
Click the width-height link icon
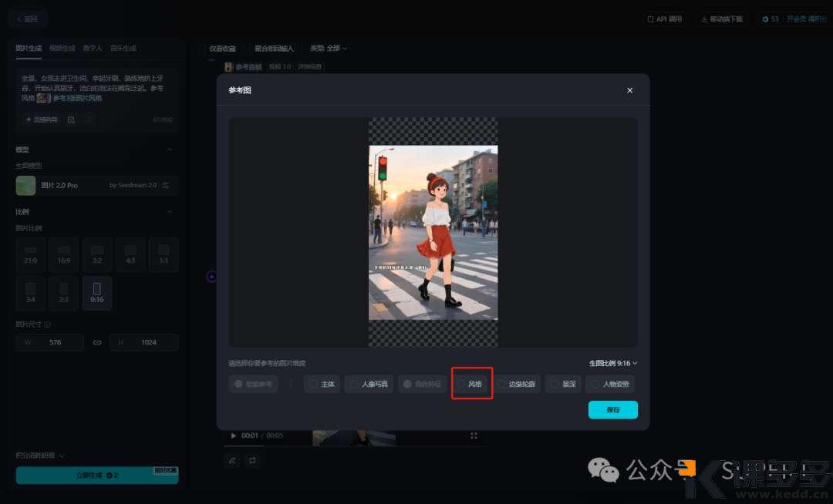click(97, 342)
